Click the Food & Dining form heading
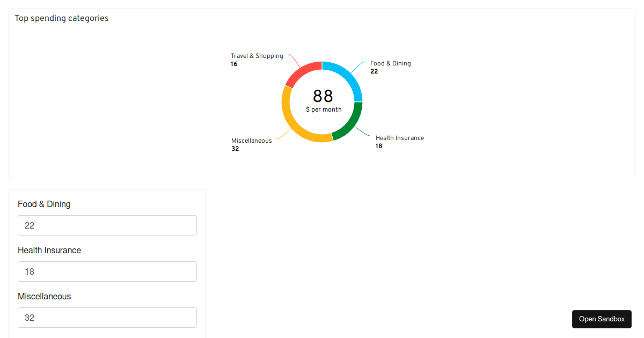Screen dimensions: 644x338 tap(44, 204)
